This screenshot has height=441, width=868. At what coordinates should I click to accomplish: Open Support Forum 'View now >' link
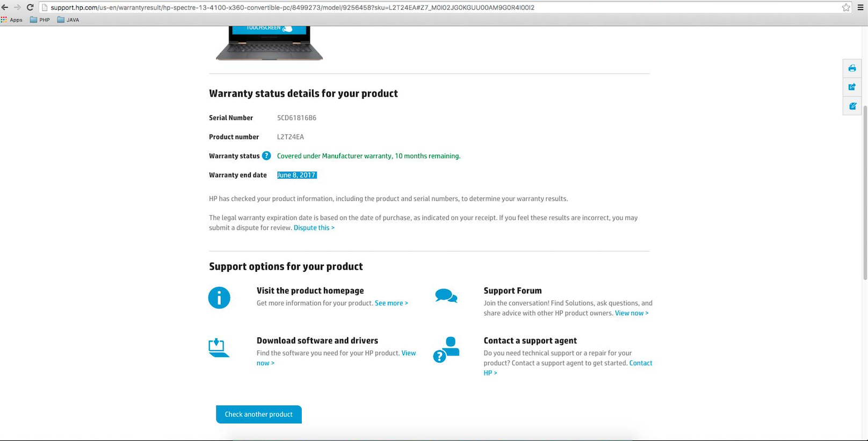point(632,313)
